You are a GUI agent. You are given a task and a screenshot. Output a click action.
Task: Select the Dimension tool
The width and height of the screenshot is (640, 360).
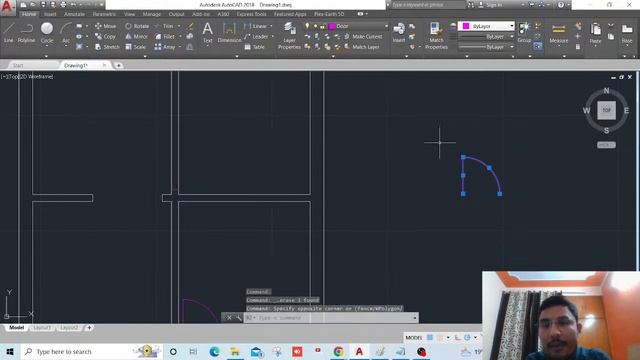click(x=229, y=32)
